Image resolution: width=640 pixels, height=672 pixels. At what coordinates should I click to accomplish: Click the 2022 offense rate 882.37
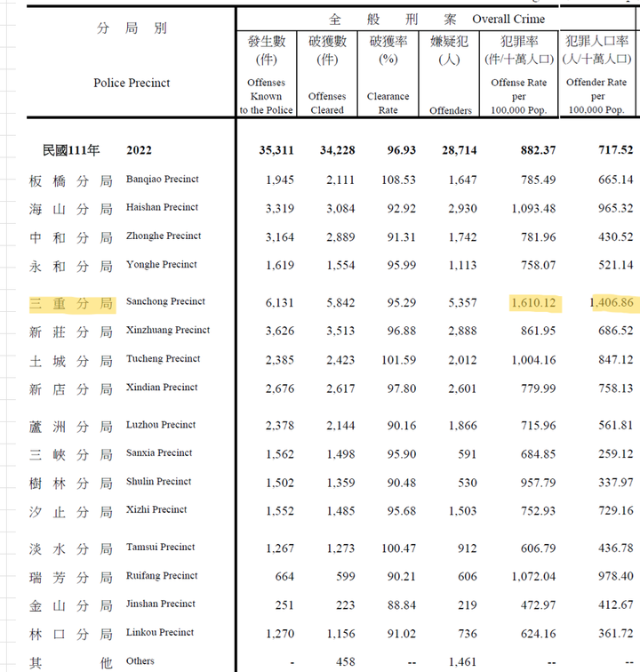click(539, 150)
